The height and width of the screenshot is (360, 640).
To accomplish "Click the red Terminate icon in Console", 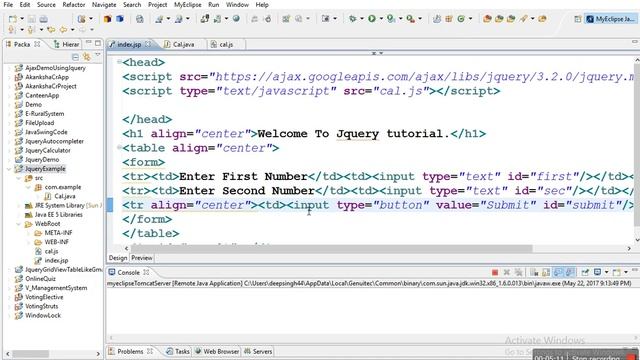I will point(495,272).
